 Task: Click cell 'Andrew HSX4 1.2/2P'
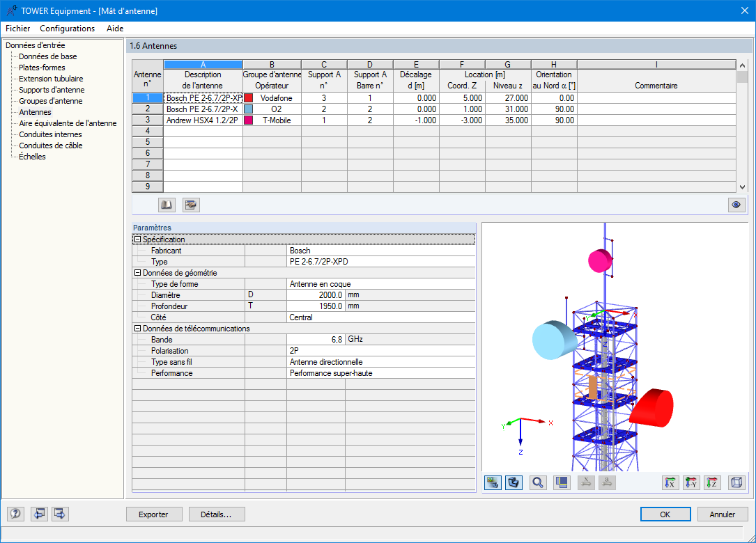pyautogui.click(x=203, y=120)
